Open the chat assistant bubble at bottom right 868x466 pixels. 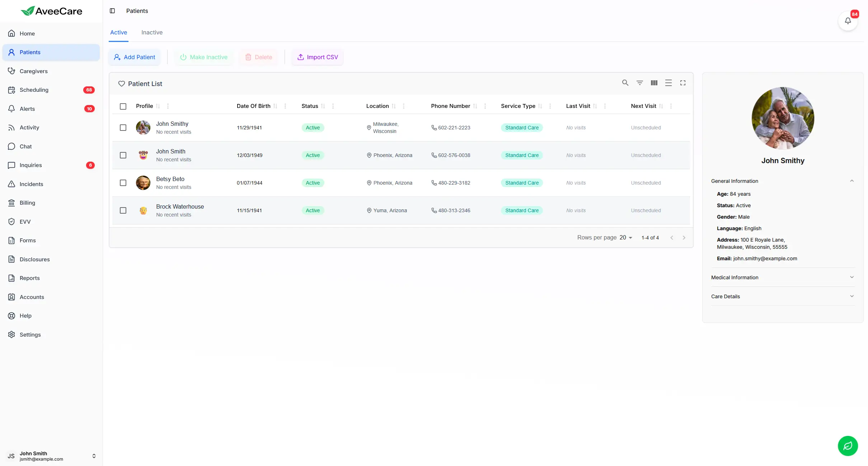[x=847, y=446]
